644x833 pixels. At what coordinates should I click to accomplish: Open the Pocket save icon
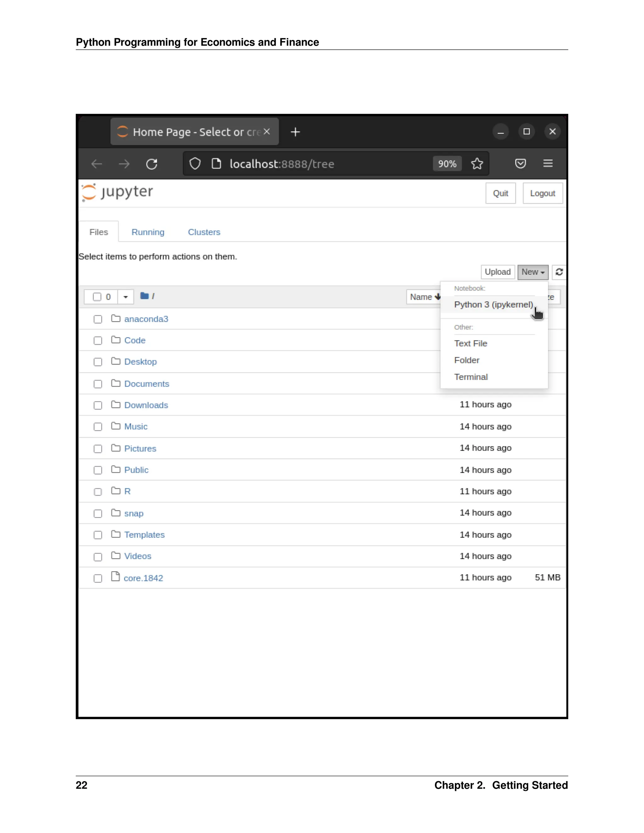520,164
